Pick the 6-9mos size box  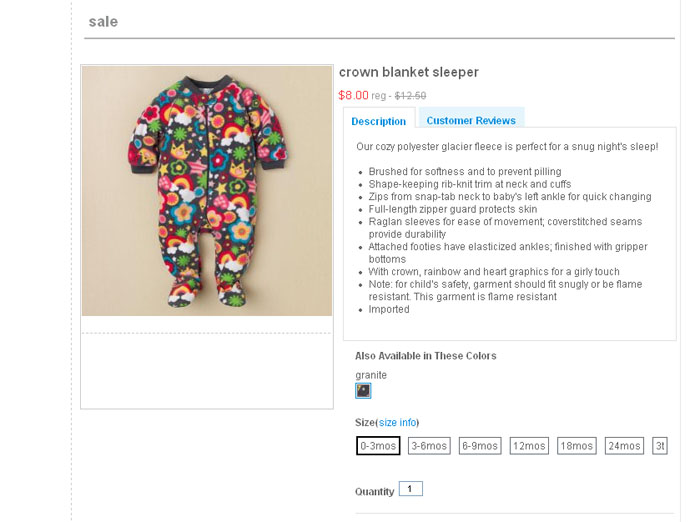(x=480, y=446)
